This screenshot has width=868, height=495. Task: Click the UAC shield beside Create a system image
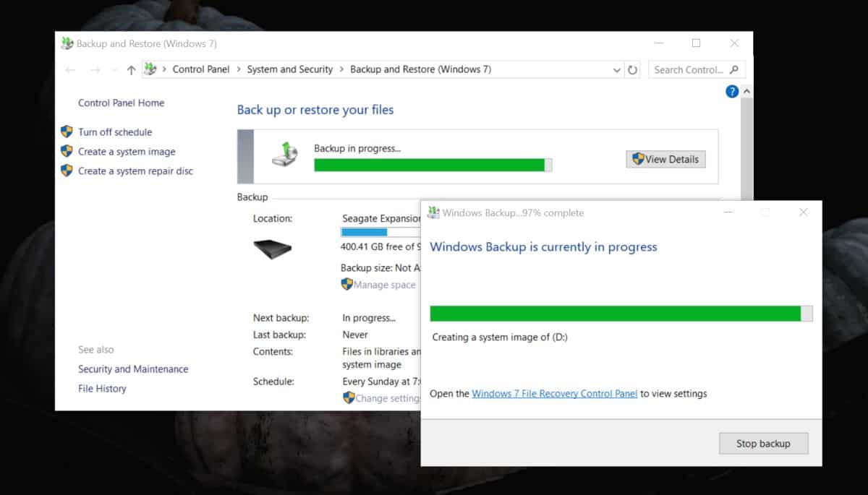pyautogui.click(x=67, y=152)
